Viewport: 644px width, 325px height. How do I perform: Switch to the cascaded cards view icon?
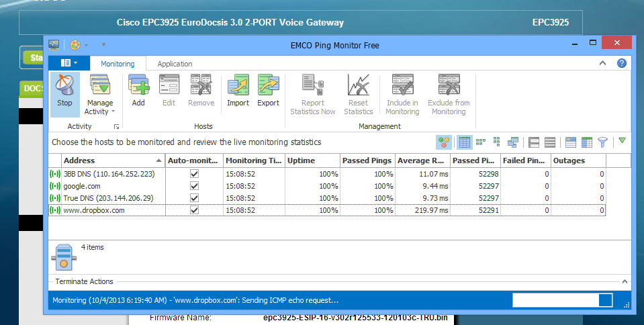click(x=512, y=142)
